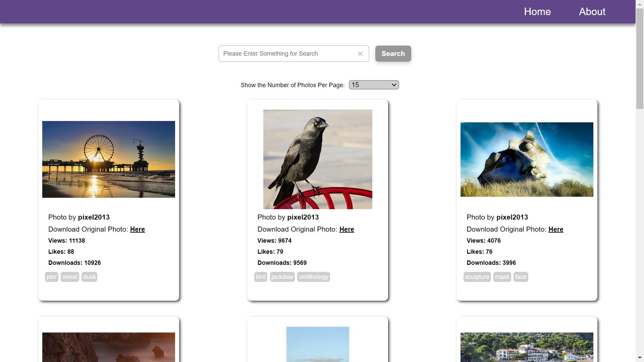Click the bird tag on second photo
The image size is (644, 362).
click(261, 277)
